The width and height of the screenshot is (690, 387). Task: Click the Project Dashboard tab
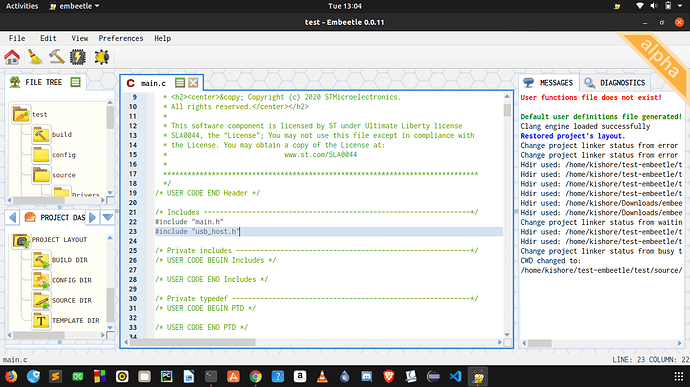[x=55, y=217]
